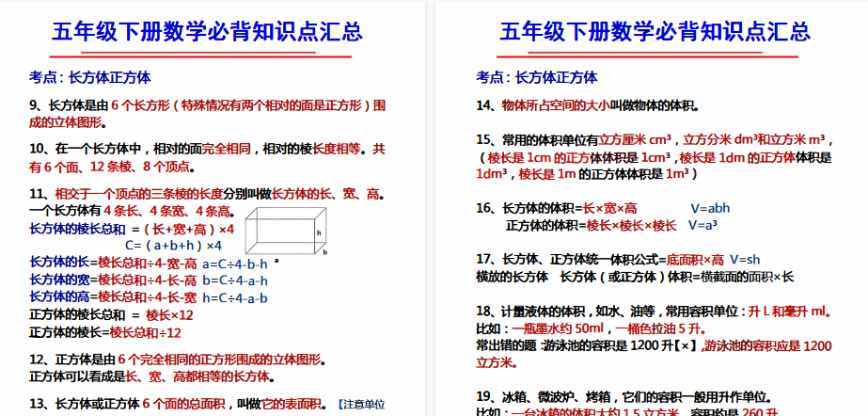The image size is (868, 416).
Task: Click the blue note 【注意单位
Action: (361, 405)
